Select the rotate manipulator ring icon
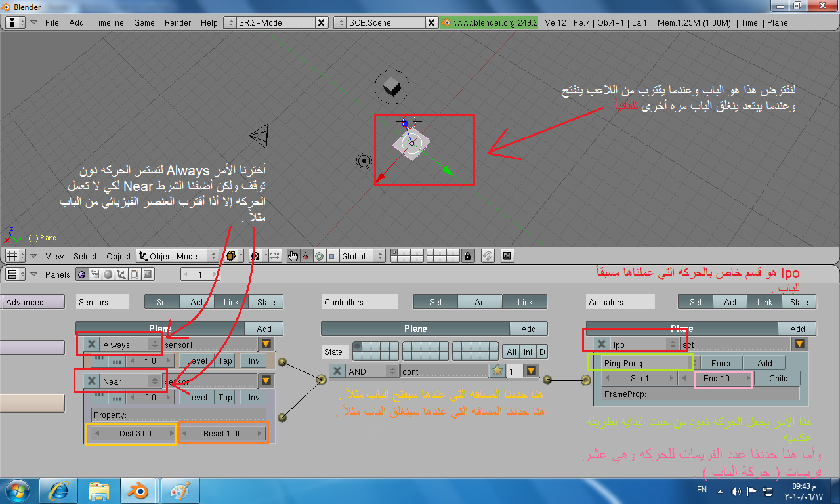840x504 pixels. (x=319, y=256)
